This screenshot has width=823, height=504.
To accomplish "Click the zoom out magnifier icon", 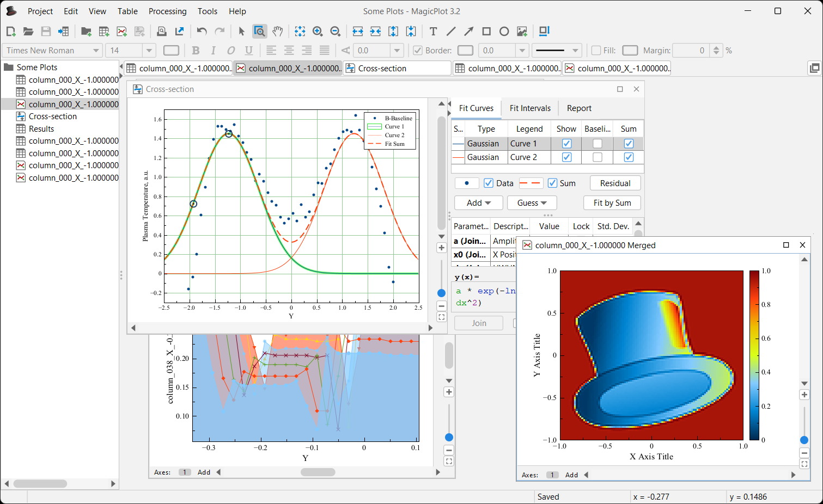I will click(336, 32).
